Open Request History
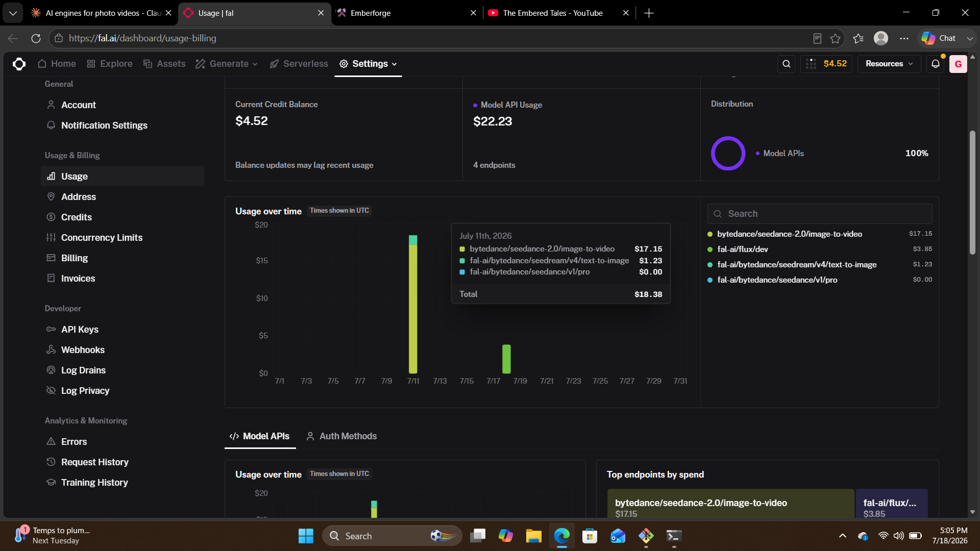980x551 pixels. (x=122, y=462)
